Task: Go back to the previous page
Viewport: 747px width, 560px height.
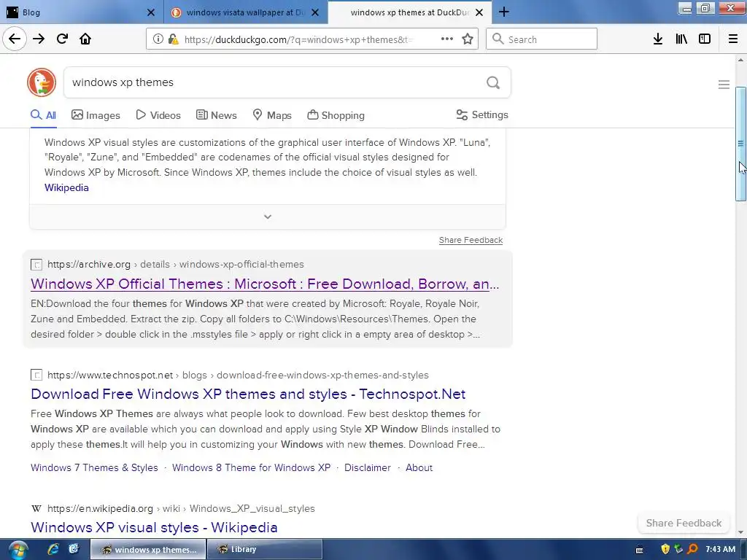Action: (x=15, y=39)
